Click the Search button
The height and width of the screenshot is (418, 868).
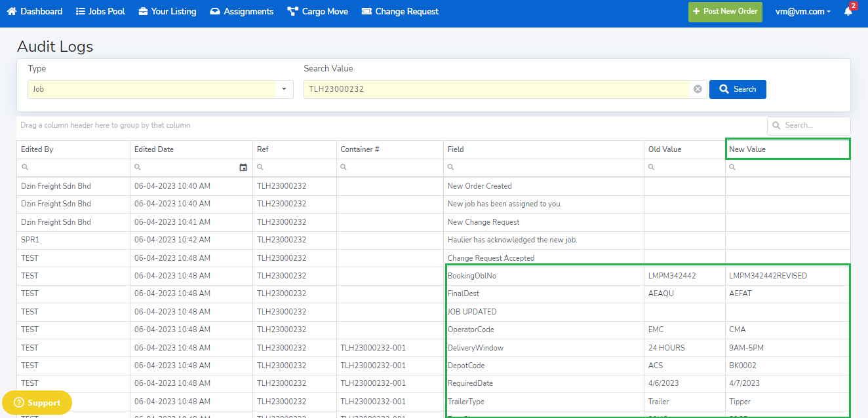coord(738,89)
